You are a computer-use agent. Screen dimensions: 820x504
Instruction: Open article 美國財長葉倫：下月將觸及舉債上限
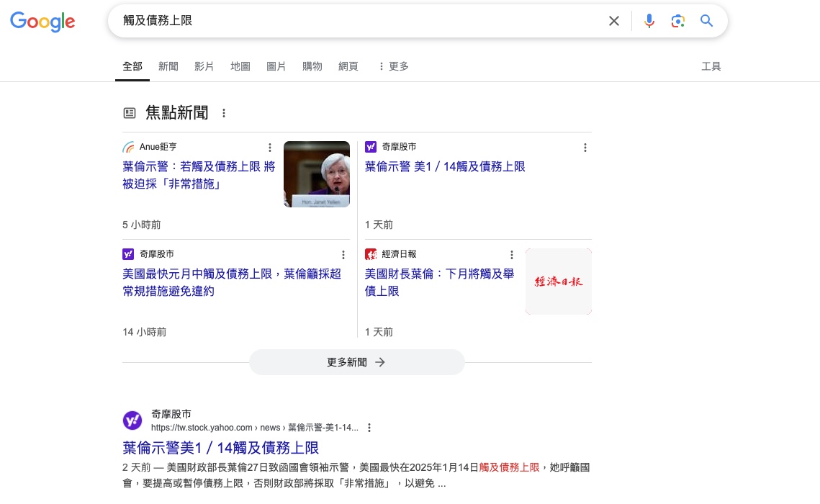click(x=439, y=282)
